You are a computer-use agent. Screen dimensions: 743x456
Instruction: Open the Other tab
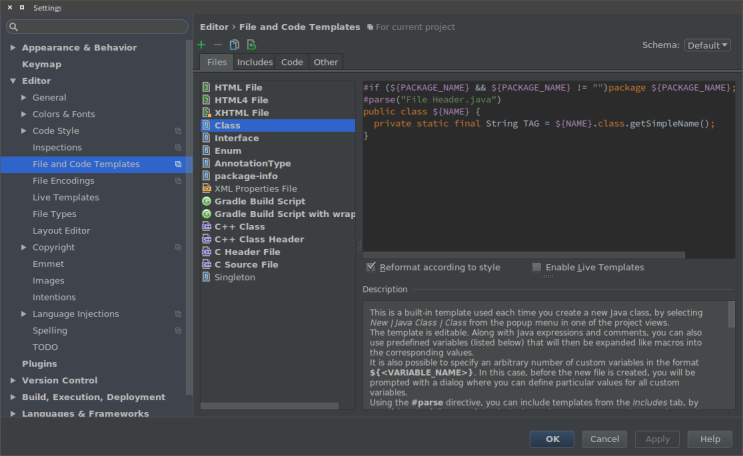(325, 62)
